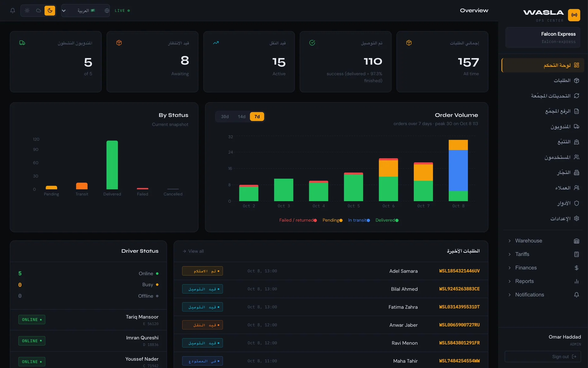Click the refresh icon for التحديثات المجمّعة
Image resolution: width=588 pixels, height=368 pixels.
point(576,96)
